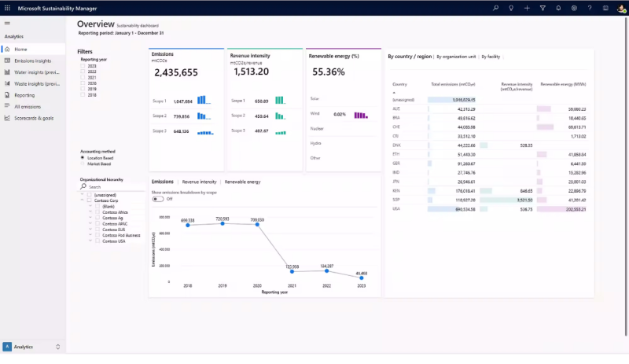Image resolution: width=629 pixels, height=364 pixels.
Task: Open the side panel icon in top bar
Action: coord(605,8)
